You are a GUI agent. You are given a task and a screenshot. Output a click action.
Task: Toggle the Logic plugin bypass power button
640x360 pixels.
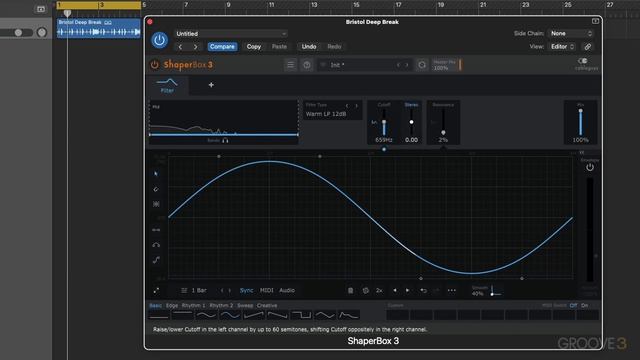(x=159, y=40)
